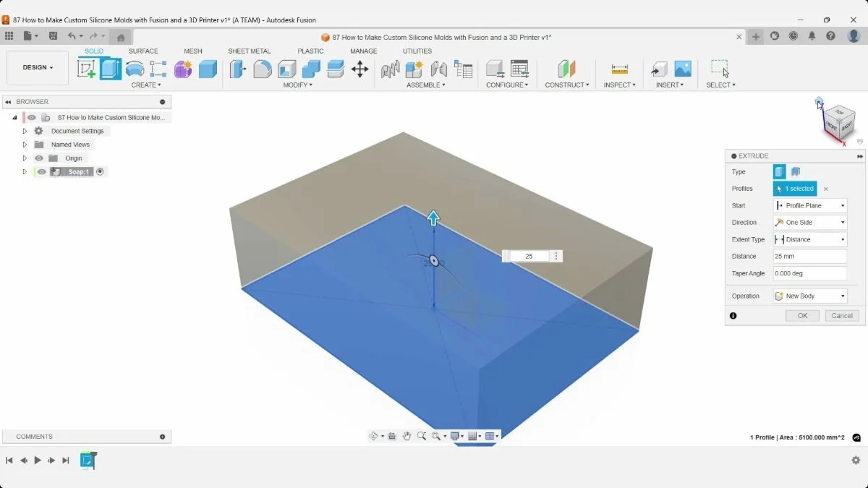
Task: Choose the Revolve tool
Action: coord(135,69)
